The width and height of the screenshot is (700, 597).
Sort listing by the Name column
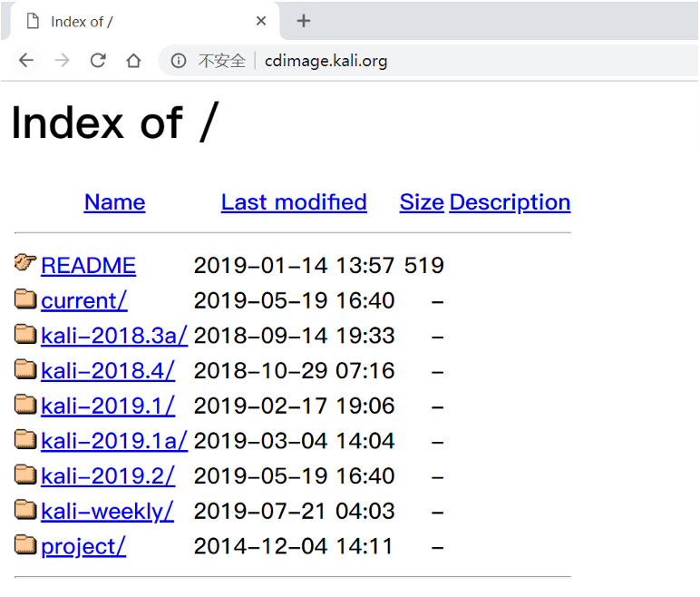coord(115,202)
